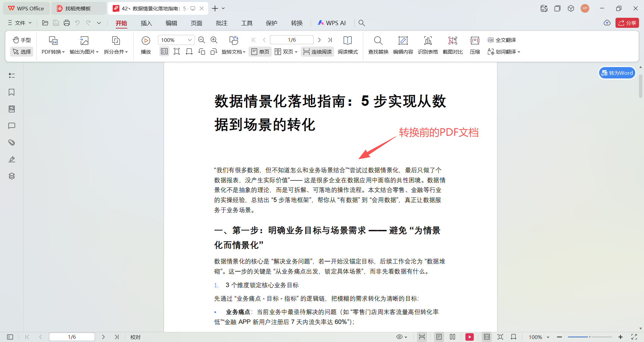The image size is (644, 342).
Task: Open the 截图对比 screenshot comparison tool
Action: click(452, 45)
